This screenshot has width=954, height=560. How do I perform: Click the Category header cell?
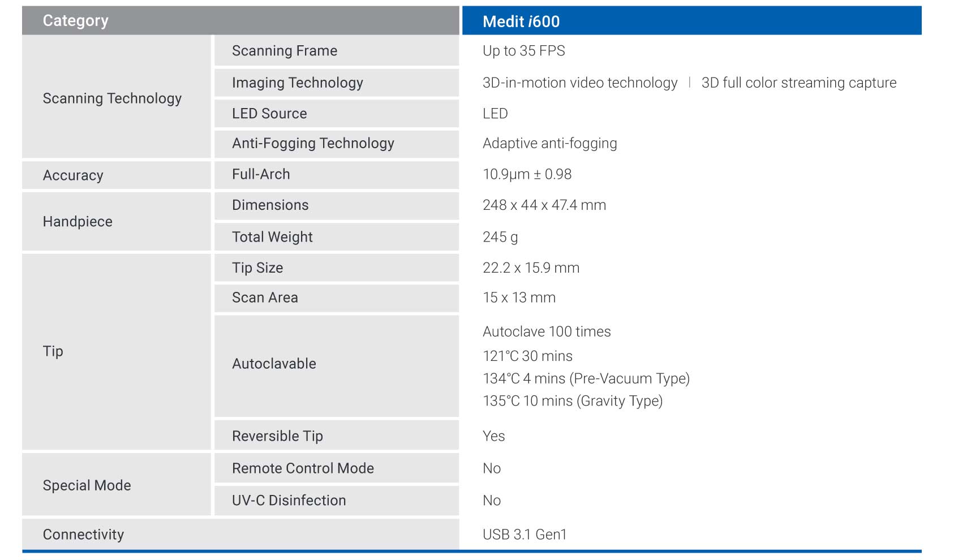pyautogui.click(x=240, y=20)
